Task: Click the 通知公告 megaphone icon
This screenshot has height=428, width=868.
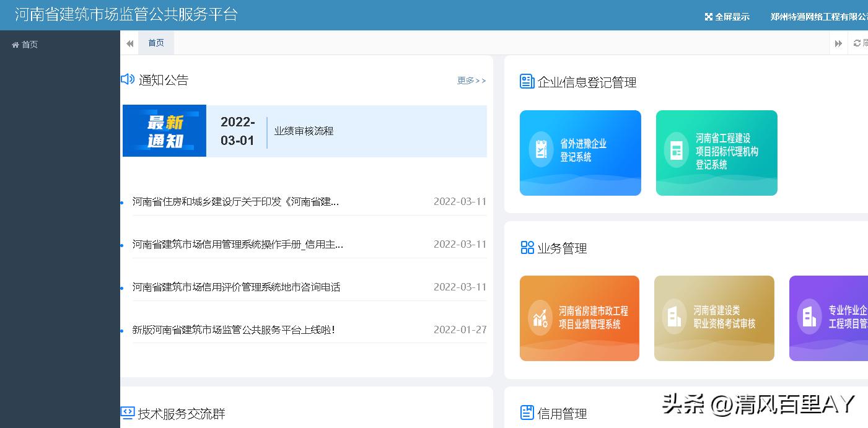Action: pyautogui.click(x=127, y=79)
